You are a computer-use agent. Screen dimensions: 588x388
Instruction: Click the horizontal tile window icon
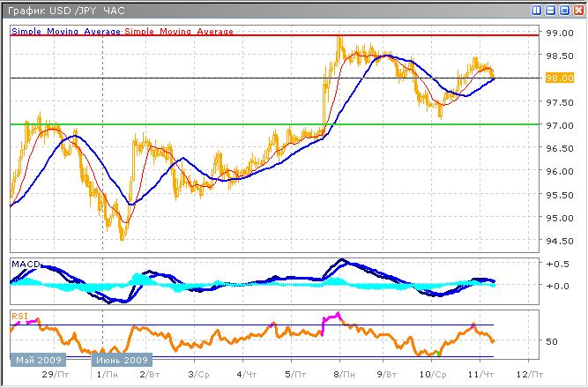551,10
